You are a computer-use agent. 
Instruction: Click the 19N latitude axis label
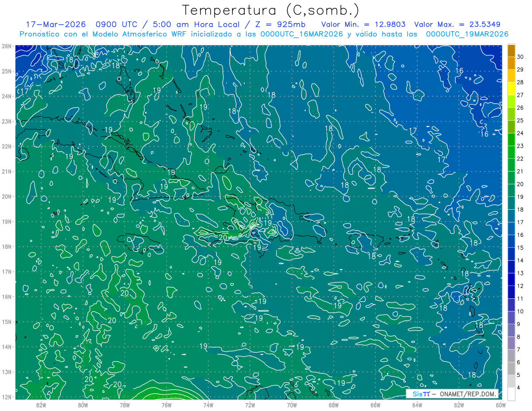(x=7, y=222)
